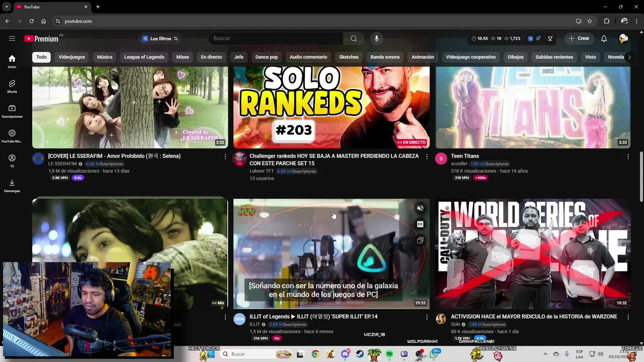Select the En directo chip
This screenshot has width=644, height=362.
[211, 57]
